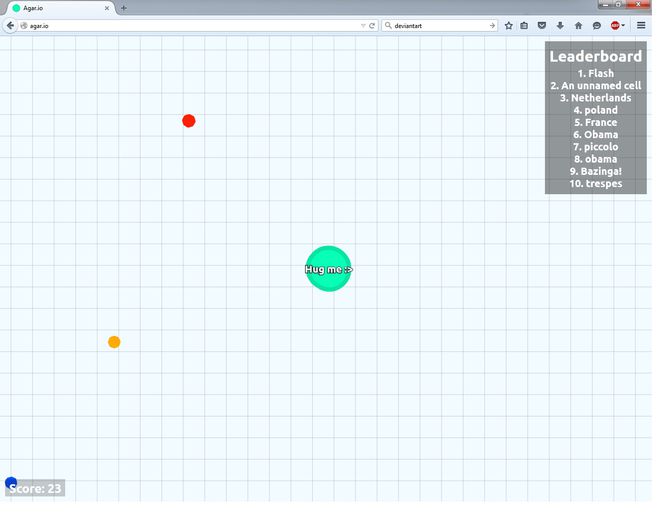The width and height of the screenshot is (658, 525).
Task: Open the Adblock Plus dropdown arrow
Action: (623, 25)
